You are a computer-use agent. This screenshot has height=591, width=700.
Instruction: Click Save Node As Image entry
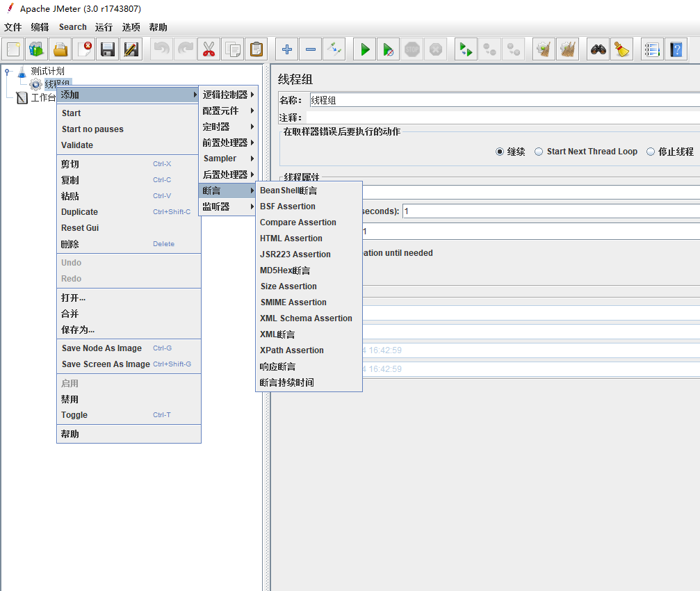[x=129, y=348]
